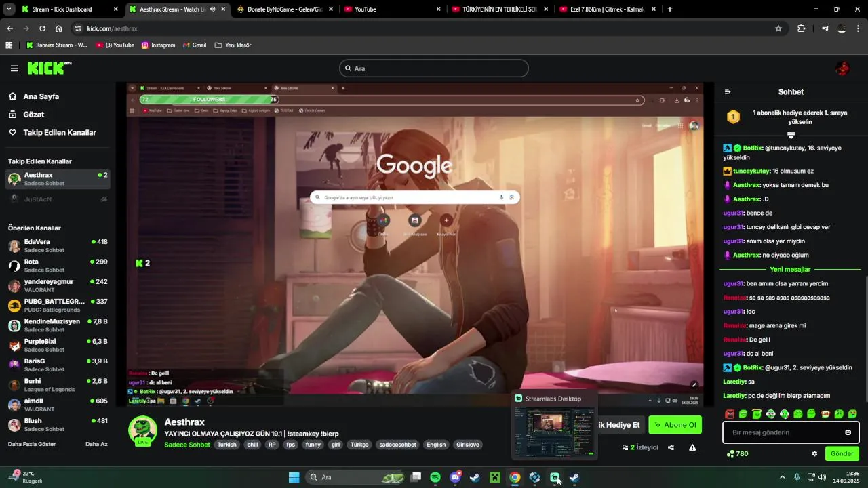Switch to the TÜRKİYE'NİN EN TEHLİKELİ tab
This screenshot has height=488, width=868.
[500, 9]
